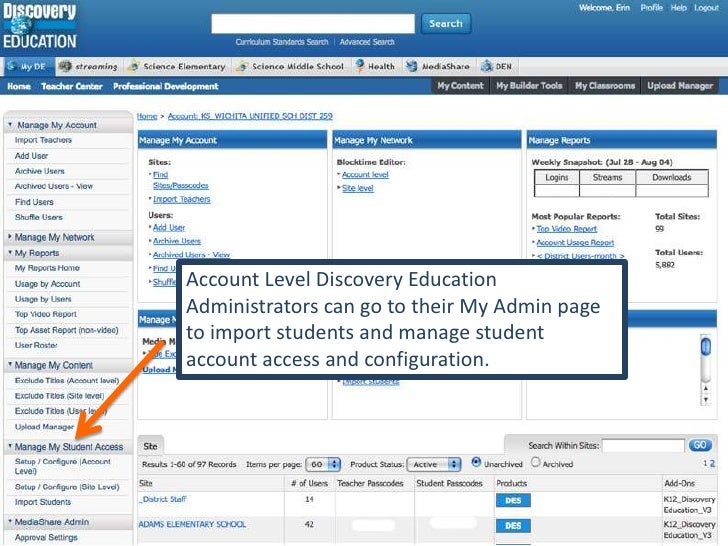The image size is (728, 546).
Task: Click the Search button
Action: coord(446,24)
